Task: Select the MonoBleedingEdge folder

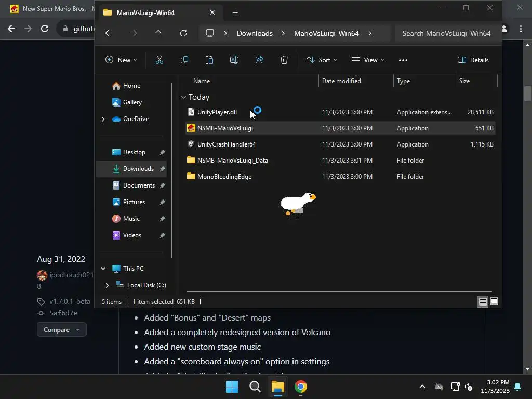Action: tap(340, 177)
